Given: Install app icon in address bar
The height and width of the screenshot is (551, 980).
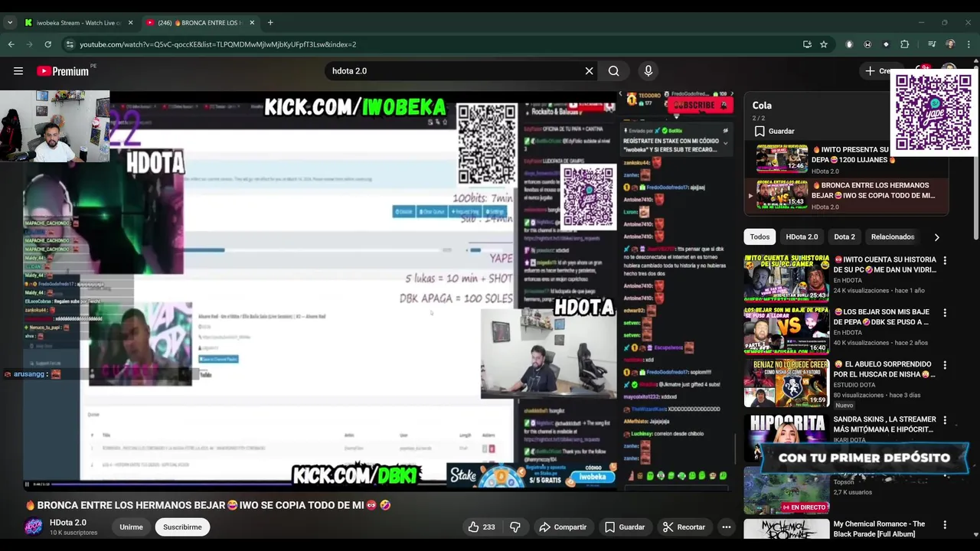Looking at the screenshot, I should point(807,44).
